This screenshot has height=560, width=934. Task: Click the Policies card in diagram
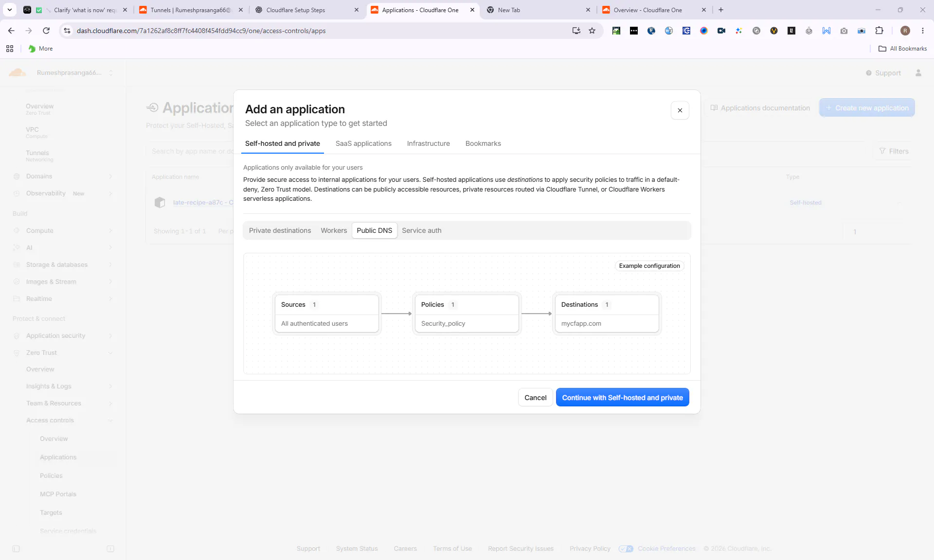click(467, 314)
